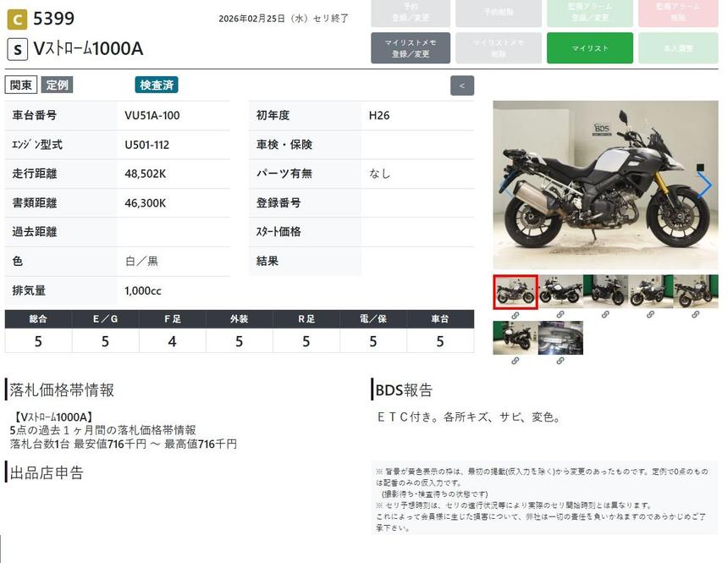
Task: Click the 予約 登録/変更 button
Action: tap(411, 13)
